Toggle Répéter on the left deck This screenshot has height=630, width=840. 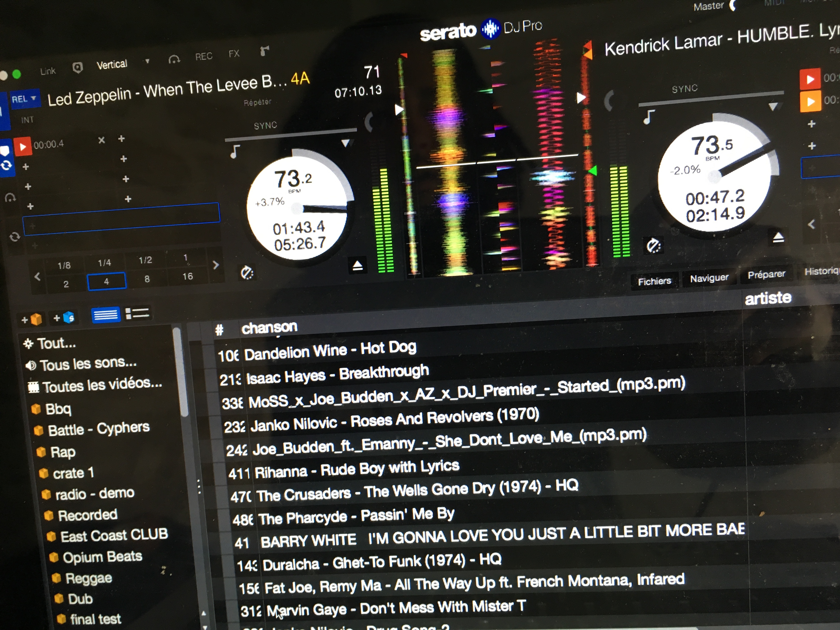[x=257, y=102]
